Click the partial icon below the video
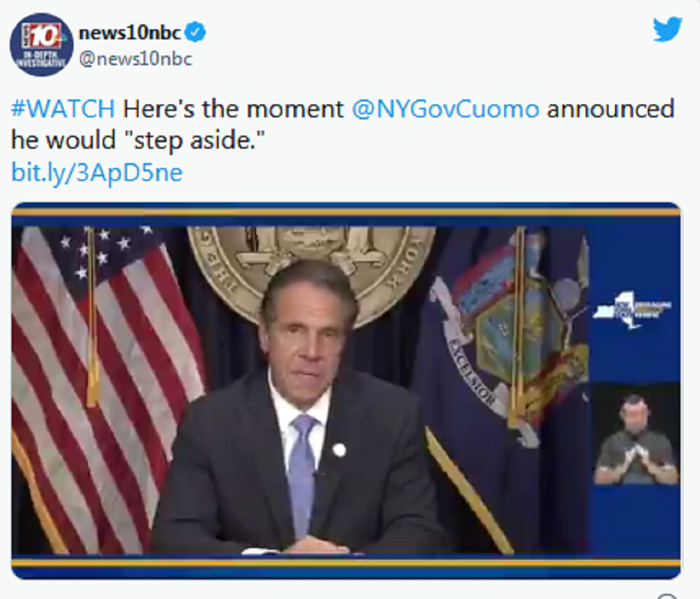 pyautogui.click(x=666, y=596)
